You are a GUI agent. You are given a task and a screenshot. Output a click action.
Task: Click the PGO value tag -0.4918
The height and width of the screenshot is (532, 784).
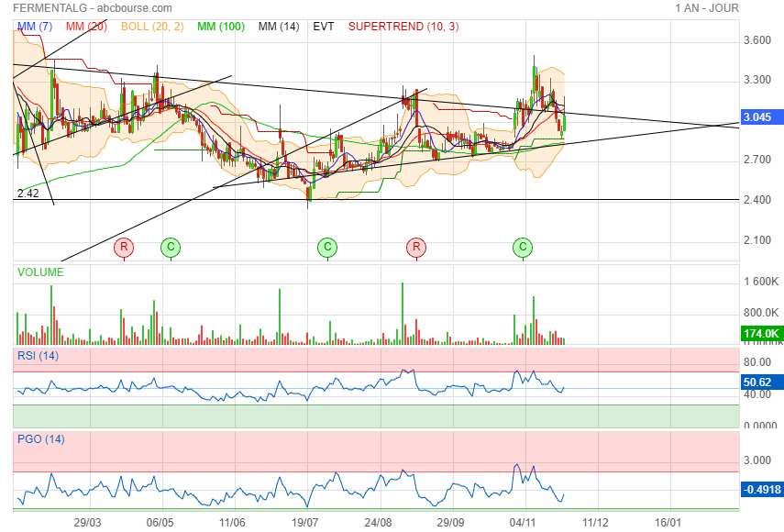[x=762, y=490]
